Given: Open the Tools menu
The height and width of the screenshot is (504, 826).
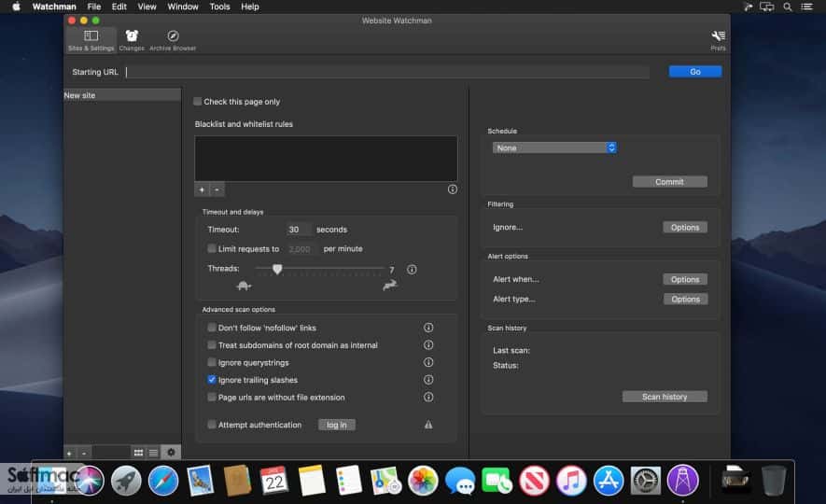Looking at the screenshot, I should click(219, 7).
